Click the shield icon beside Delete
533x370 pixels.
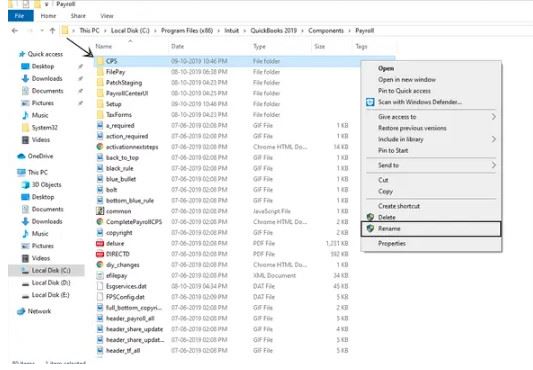coord(370,217)
